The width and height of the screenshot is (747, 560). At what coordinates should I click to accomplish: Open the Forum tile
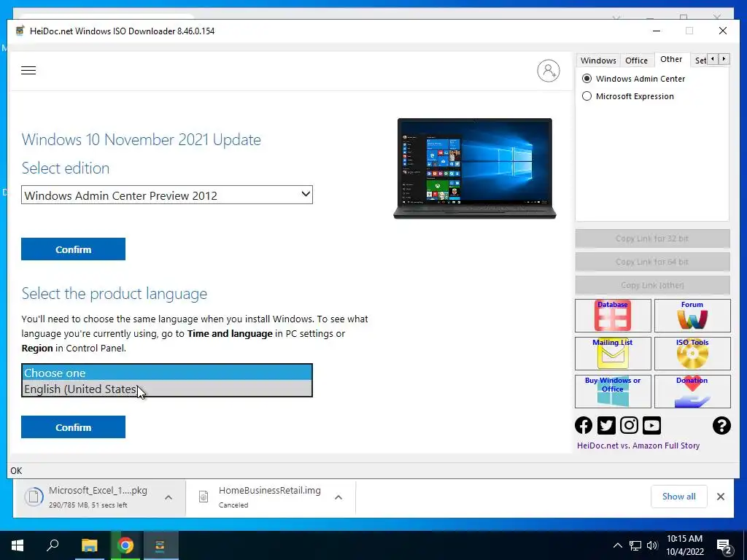pyautogui.click(x=692, y=316)
